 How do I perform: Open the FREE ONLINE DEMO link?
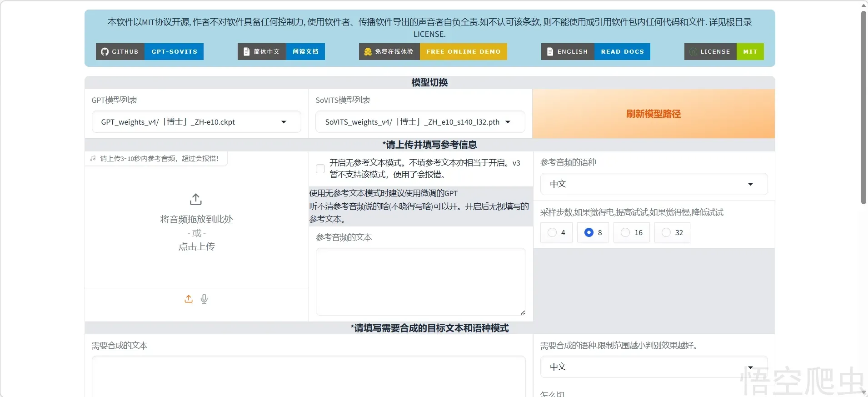[463, 52]
